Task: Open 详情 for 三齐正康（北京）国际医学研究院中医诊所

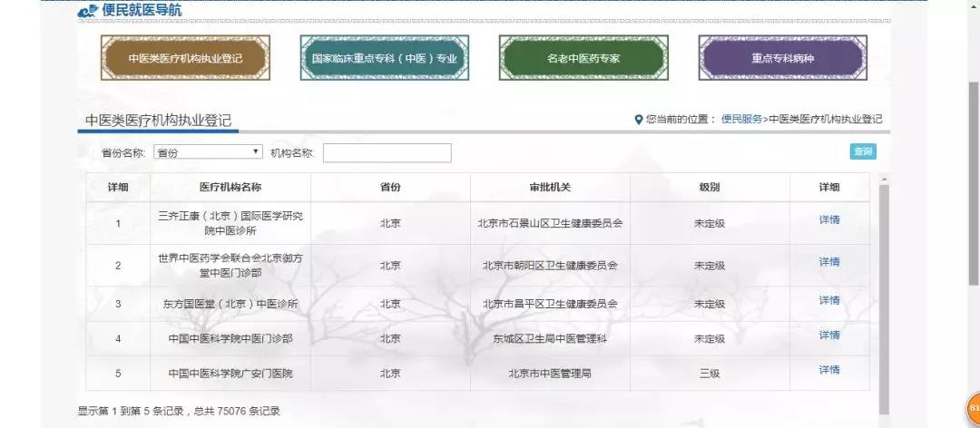Action: coord(829,220)
